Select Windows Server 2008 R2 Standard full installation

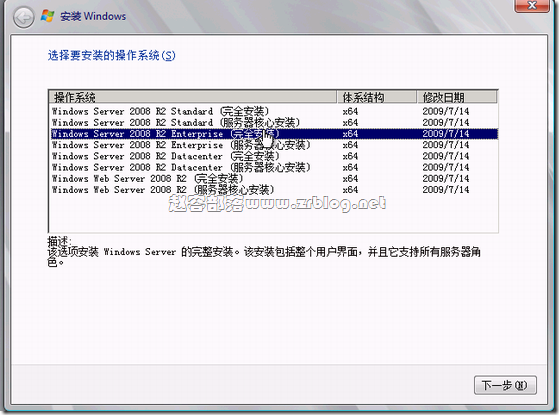274,111
